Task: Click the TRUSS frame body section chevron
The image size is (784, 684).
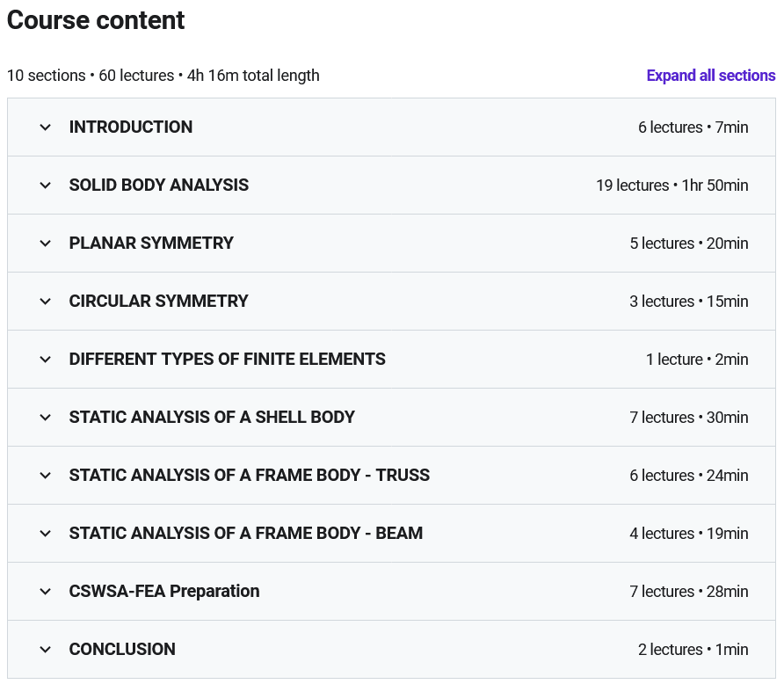Action: coord(46,476)
